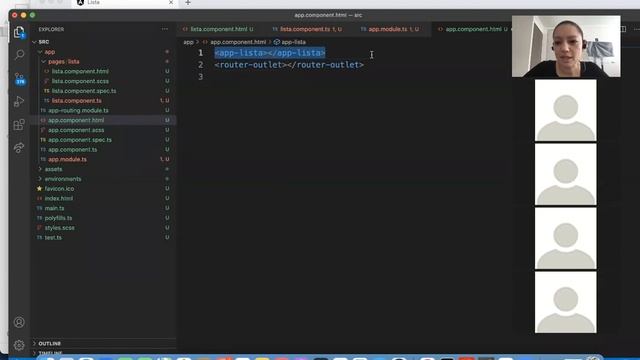This screenshot has height=360, width=640.
Task: Close the Lista browser tab
Action: tap(171, 3)
